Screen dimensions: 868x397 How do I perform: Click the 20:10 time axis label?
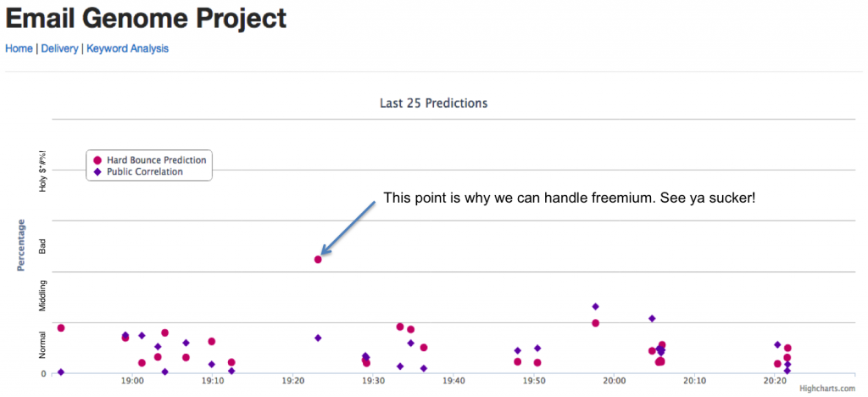(694, 383)
